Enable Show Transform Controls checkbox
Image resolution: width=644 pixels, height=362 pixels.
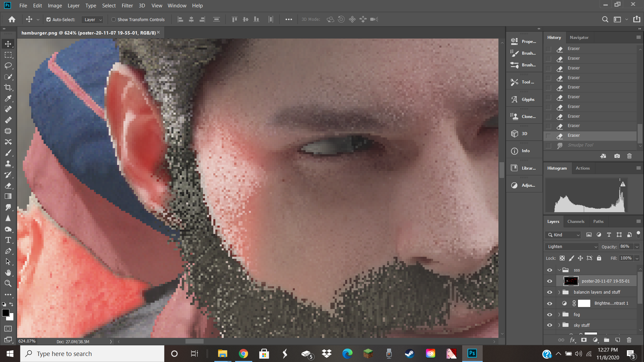(x=114, y=19)
